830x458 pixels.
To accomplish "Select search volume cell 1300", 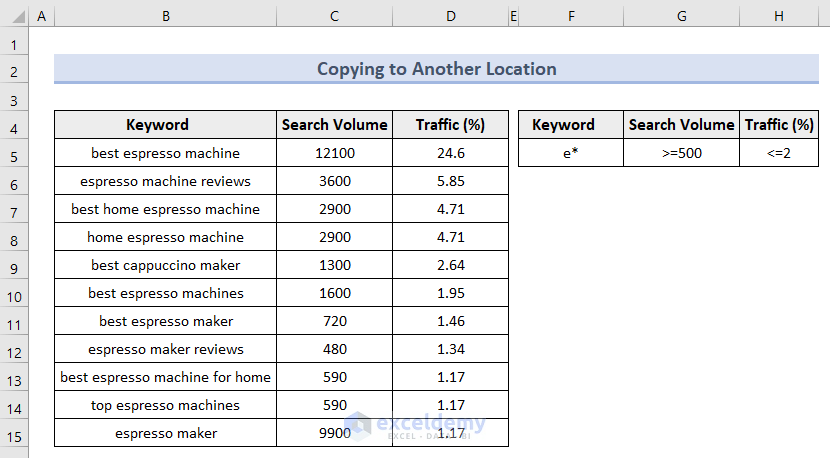I will [334, 265].
